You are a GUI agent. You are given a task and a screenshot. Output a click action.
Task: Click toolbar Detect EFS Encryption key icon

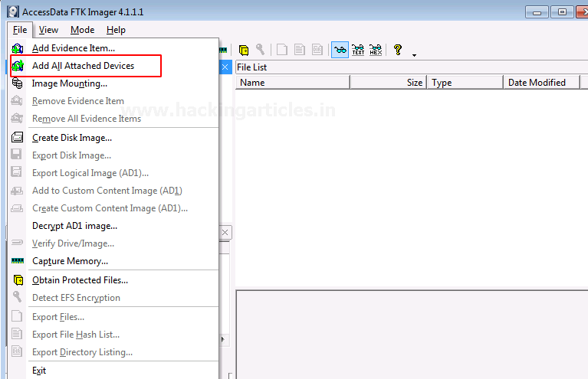[260, 50]
